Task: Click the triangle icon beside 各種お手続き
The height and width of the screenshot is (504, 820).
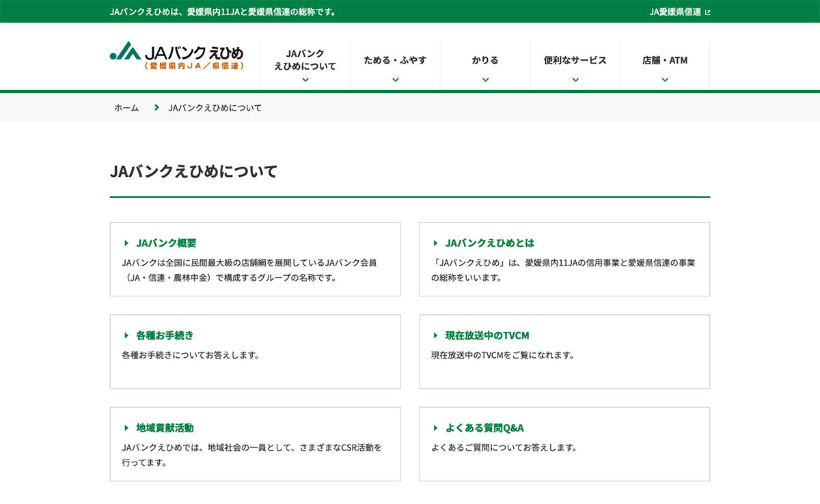Action: click(x=126, y=335)
